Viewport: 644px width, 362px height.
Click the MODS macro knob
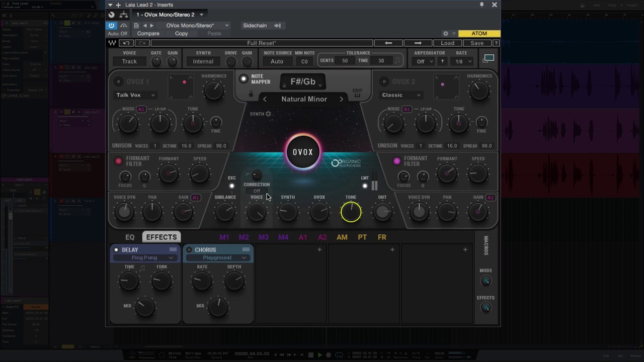(x=486, y=281)
